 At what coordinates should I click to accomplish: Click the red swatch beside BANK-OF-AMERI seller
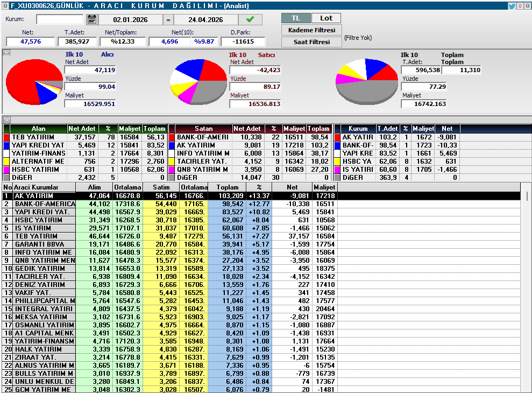(172, 137)
